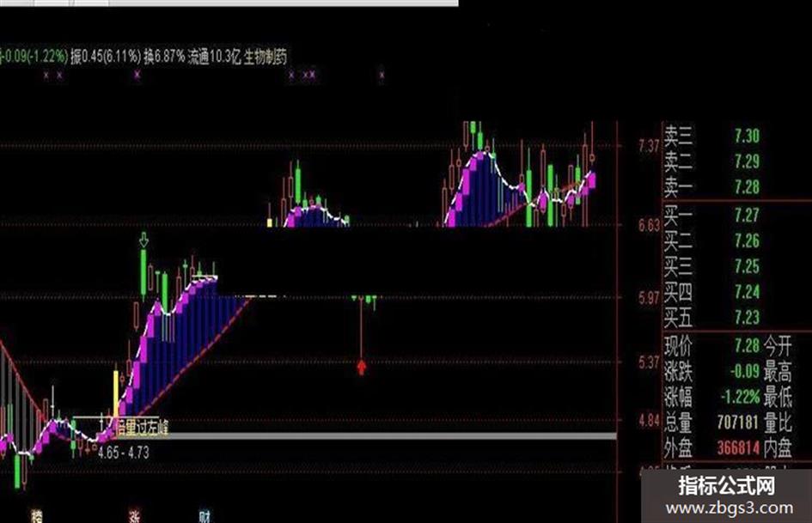Open the 生物制药 sector label

[x=266, y=57]
